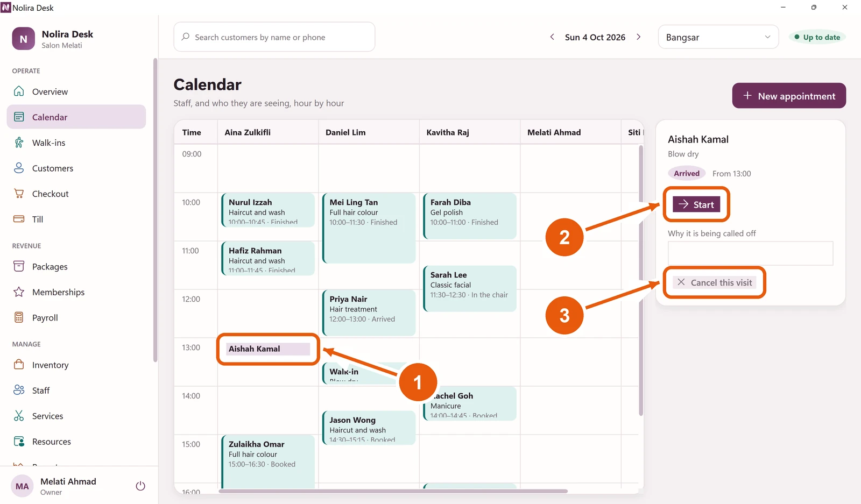This screenshot has height=504, width=861.
Task: Click the Services scissors icon
Action: 19,416
